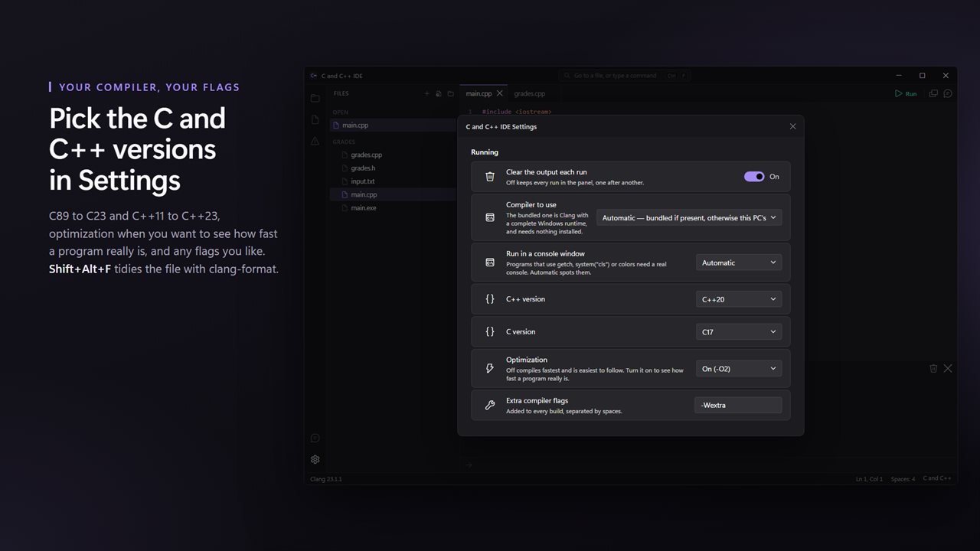Click the Ln 1, Col 1 status bar entry
This screenshot has height=551, width=980.
click(x=869, y=479)
